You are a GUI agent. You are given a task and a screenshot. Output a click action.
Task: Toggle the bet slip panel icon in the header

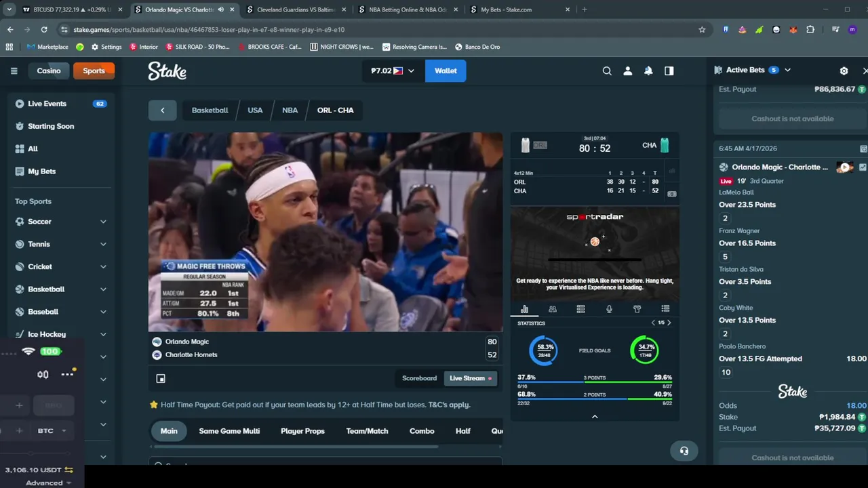click(x=669, y=70)
